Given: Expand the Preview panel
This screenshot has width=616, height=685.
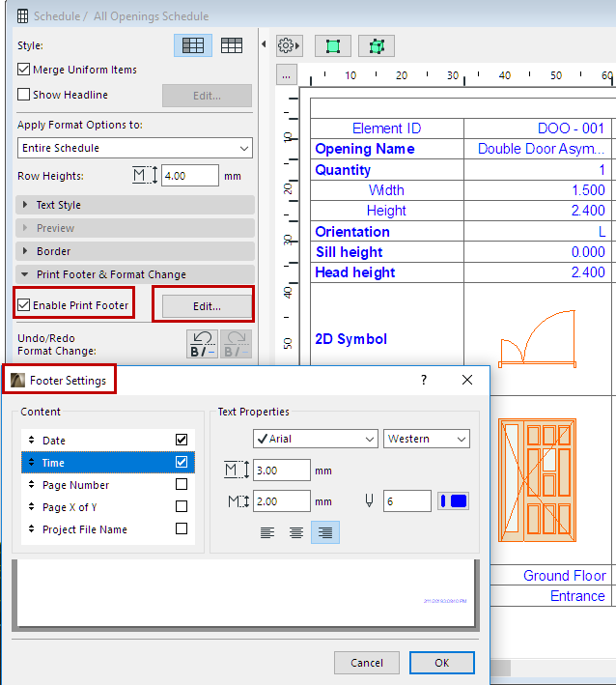Looking at the screenshot, I should pos(135,228).
